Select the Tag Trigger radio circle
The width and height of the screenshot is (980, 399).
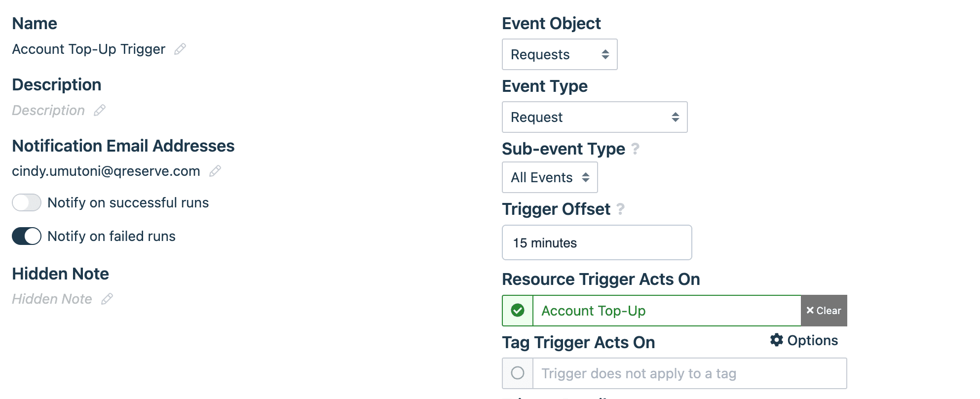(x=517, y=373)
